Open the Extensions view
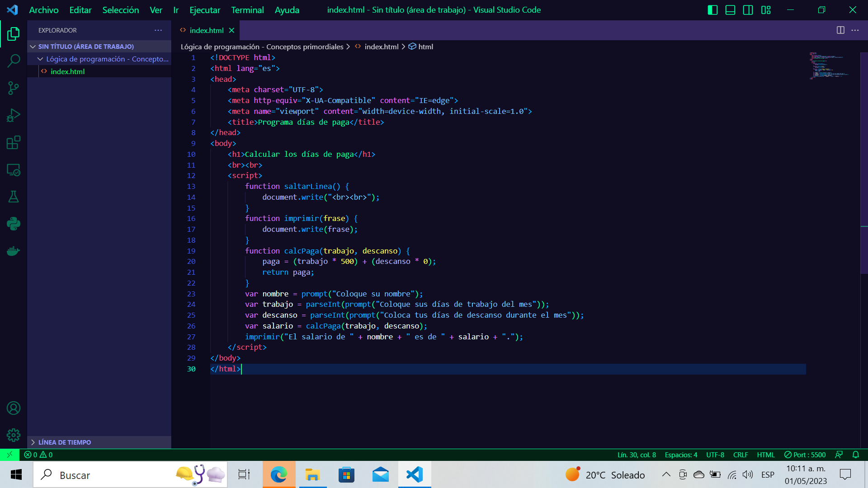The height and width of the screenshot is (488, 868). tap(14, 142)
